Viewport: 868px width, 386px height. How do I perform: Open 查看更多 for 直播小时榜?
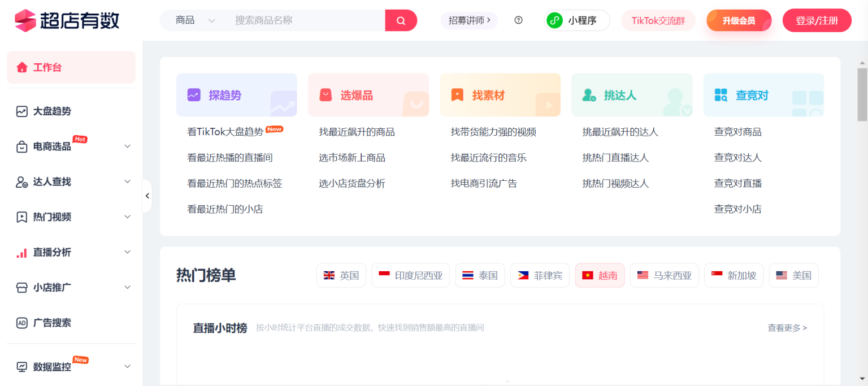[787, 328]
